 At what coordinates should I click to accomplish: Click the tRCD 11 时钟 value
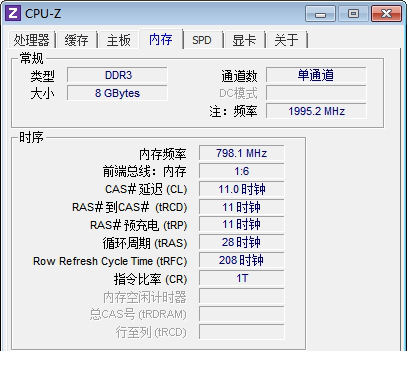pyautogui.click(x=242, y=207)
